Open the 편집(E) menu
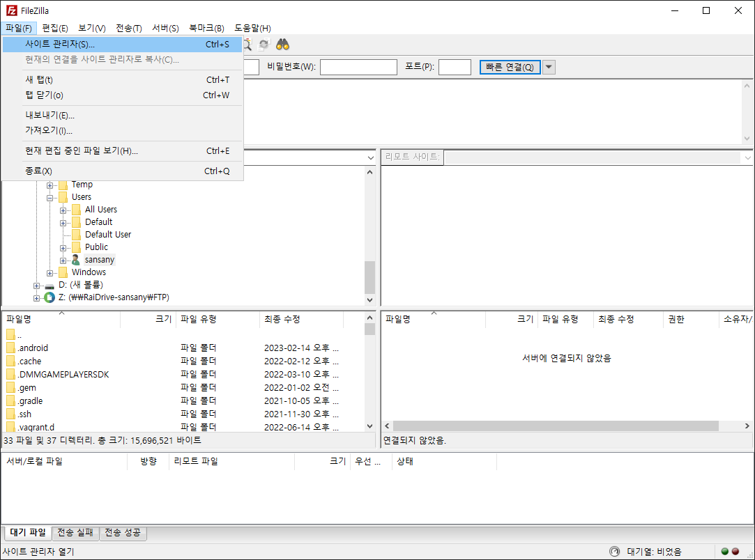This screenshot has width=755, height=560. coord(55,29)
